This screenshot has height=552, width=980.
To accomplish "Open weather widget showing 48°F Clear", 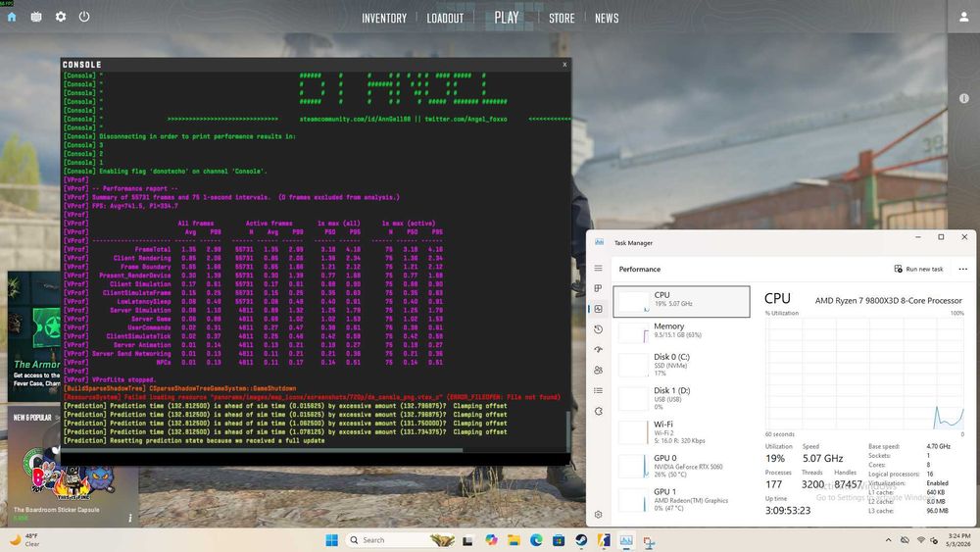I will [24, 540].
